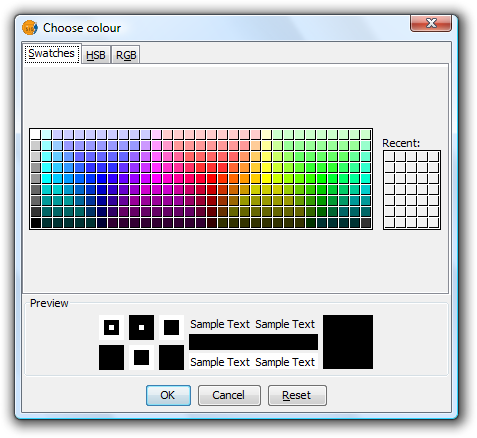Choose the magenta swatch in the palette
This screenshot has width=477, height=438.
[156, 179]
